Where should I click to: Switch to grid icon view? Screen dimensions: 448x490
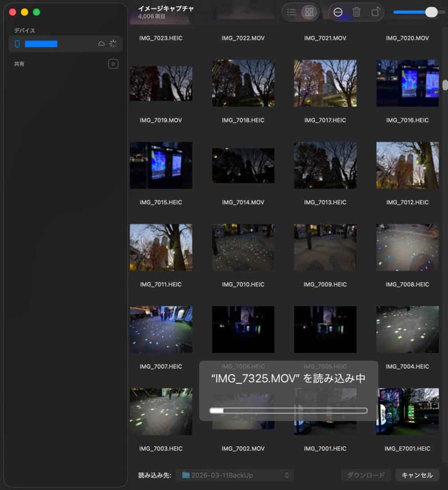pyautogui.click(x=309, y=12)
